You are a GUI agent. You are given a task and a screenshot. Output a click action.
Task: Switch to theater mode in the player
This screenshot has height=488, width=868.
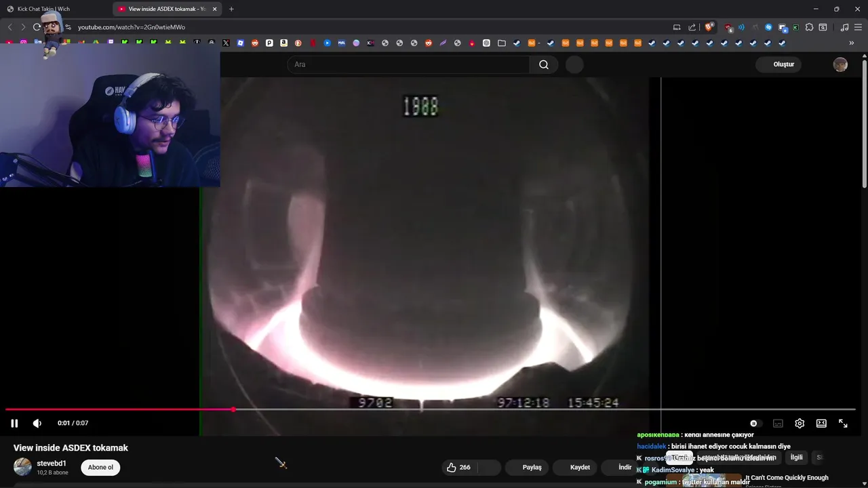pyautogui.click(x=821, y=423)
